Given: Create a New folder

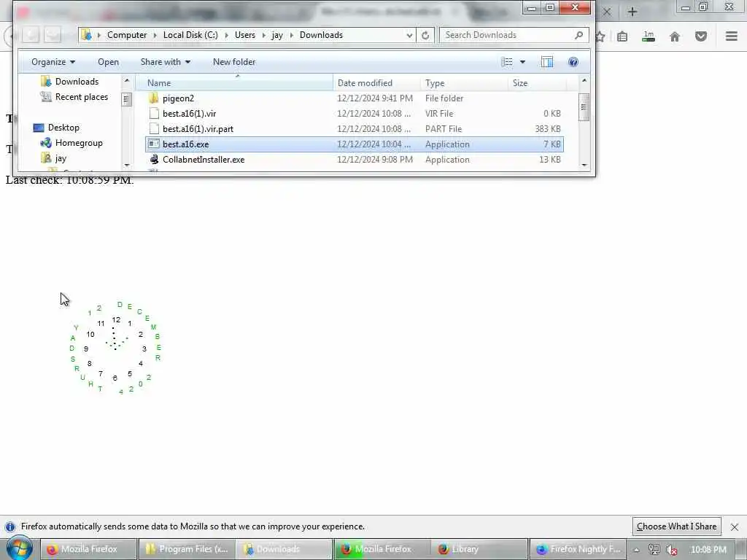Looking at the screenshot, I should click(234, 62).
